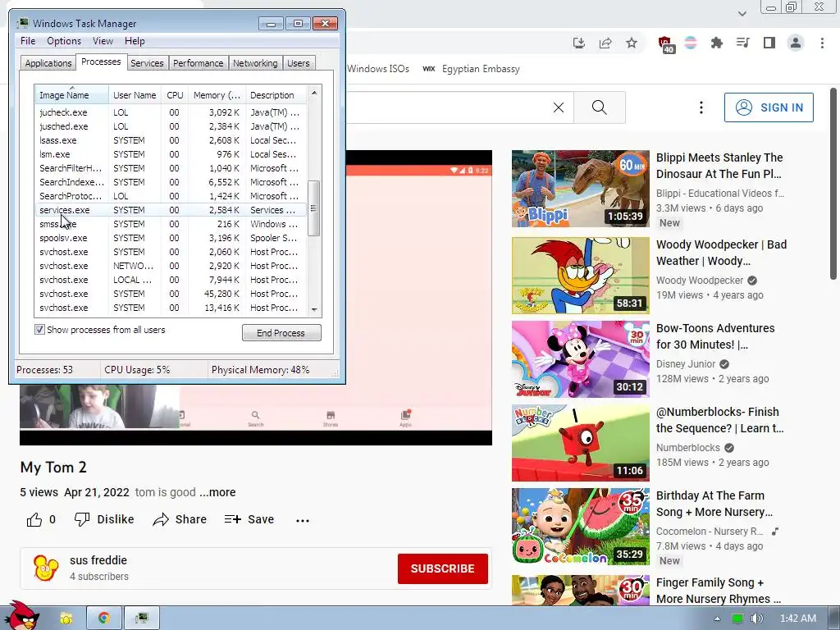This screenshot has width=840, height=630.
Task: Open the Chrome tab search chevron
Action: tap(742, 13)
